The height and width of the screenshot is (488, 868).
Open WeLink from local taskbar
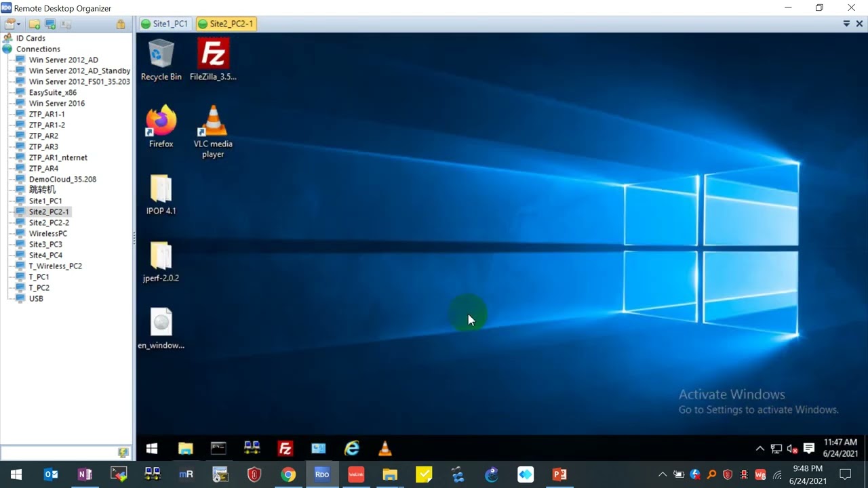point(356,474)
